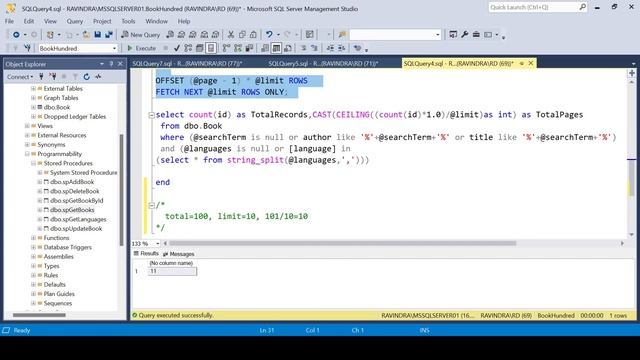Open Activity Monitor icon in Object Explorer
Image resolution: width=640 pixels, height=360 pixels.
click(x=98, y=77)
